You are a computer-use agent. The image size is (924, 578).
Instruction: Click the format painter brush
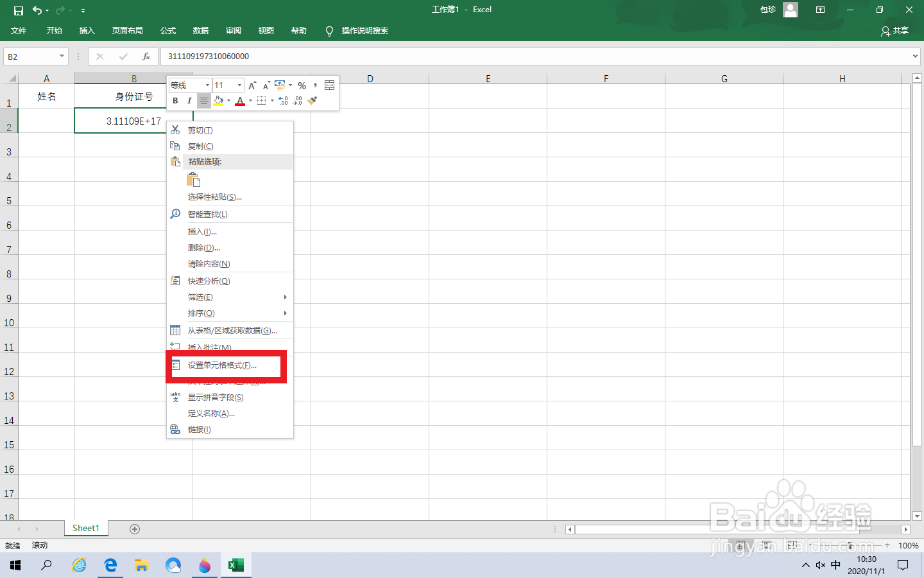312,101
